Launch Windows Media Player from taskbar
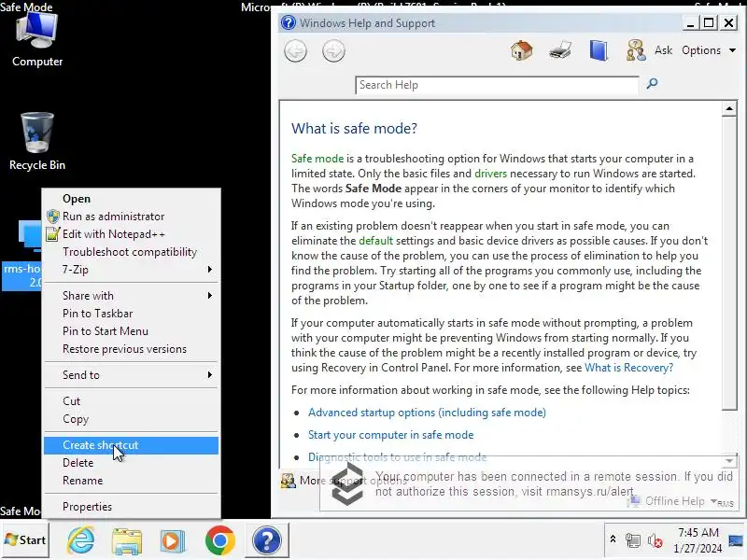Screen dimensions: 747x560 (173, 540)
